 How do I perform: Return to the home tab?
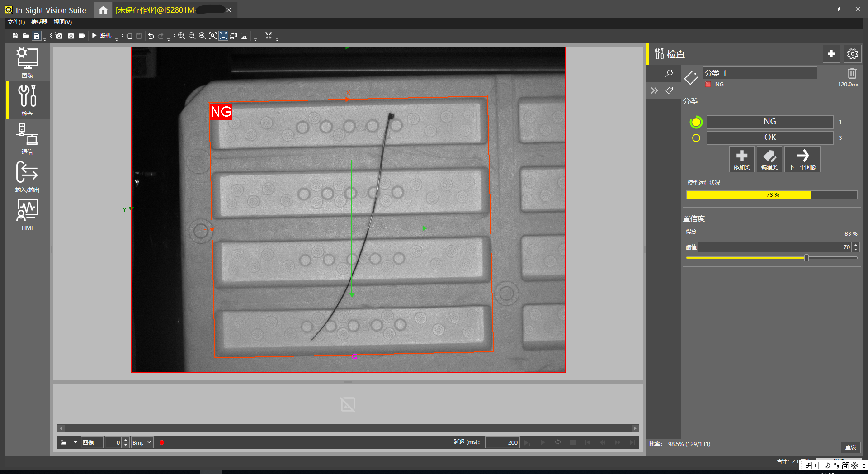[103, 10]
